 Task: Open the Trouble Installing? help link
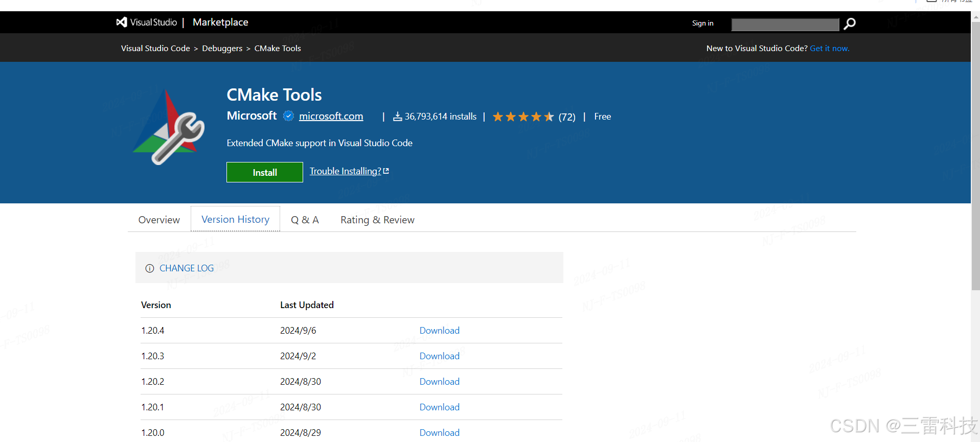point(349,171)
